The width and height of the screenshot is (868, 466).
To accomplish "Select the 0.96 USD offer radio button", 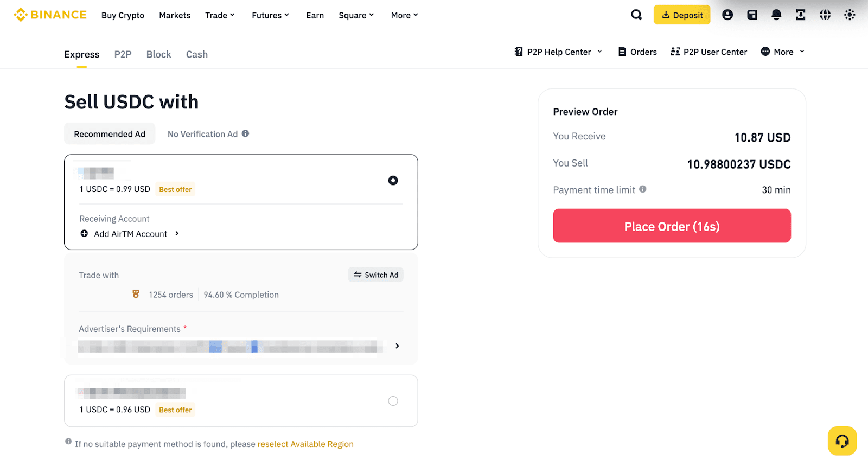I will [x=393, y=401].
